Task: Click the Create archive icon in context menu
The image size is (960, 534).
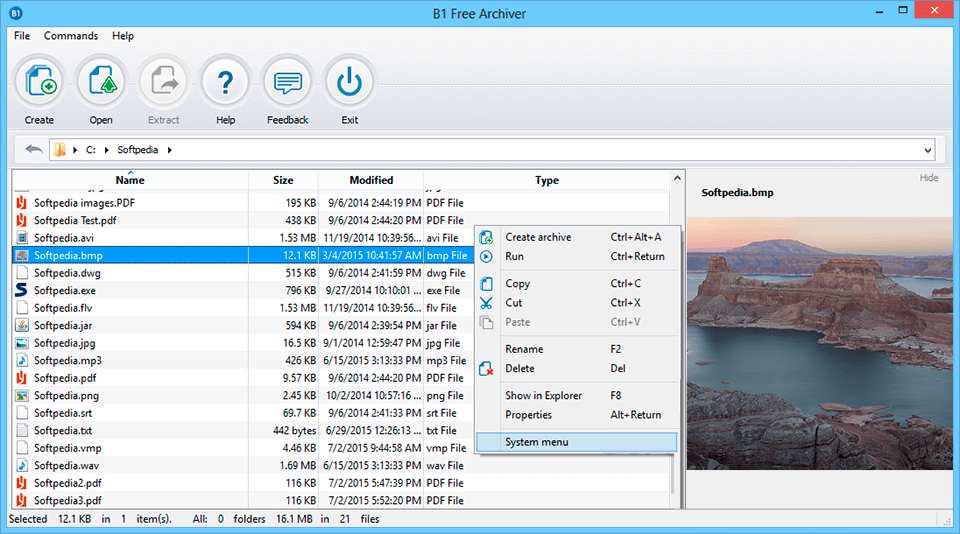Action: pos(486,238)
